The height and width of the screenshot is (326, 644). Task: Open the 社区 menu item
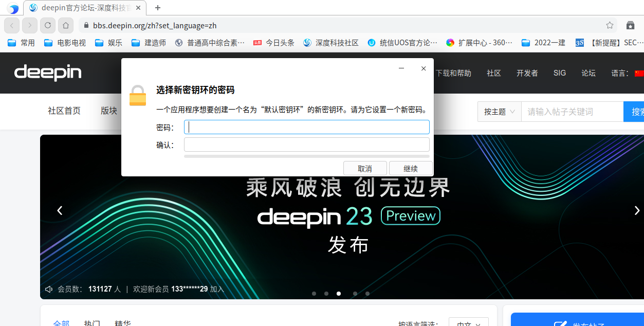pyautogui.click(x=493, y=73)
